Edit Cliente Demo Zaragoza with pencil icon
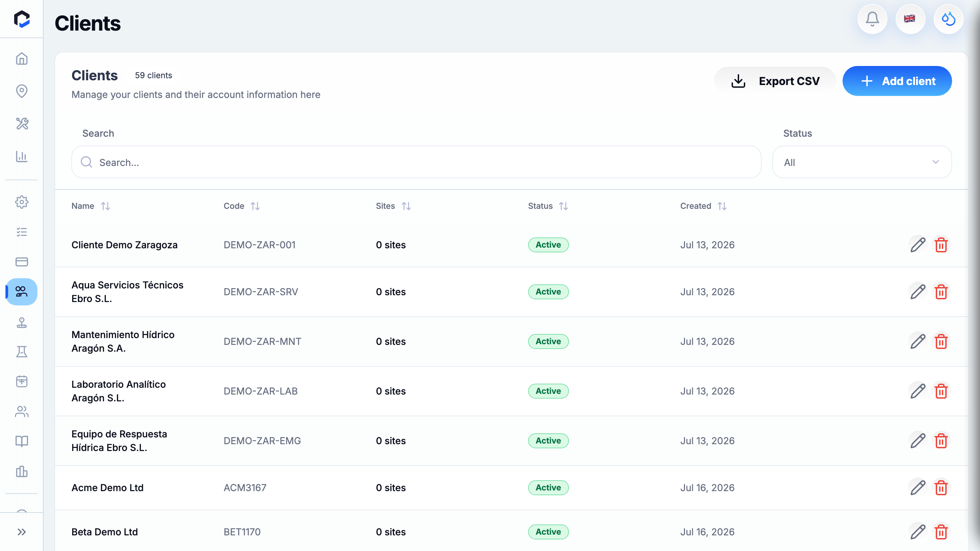Image resolution: width=980 pixels, height=551 pixels. pyautogui.click(x=918, y=245)
